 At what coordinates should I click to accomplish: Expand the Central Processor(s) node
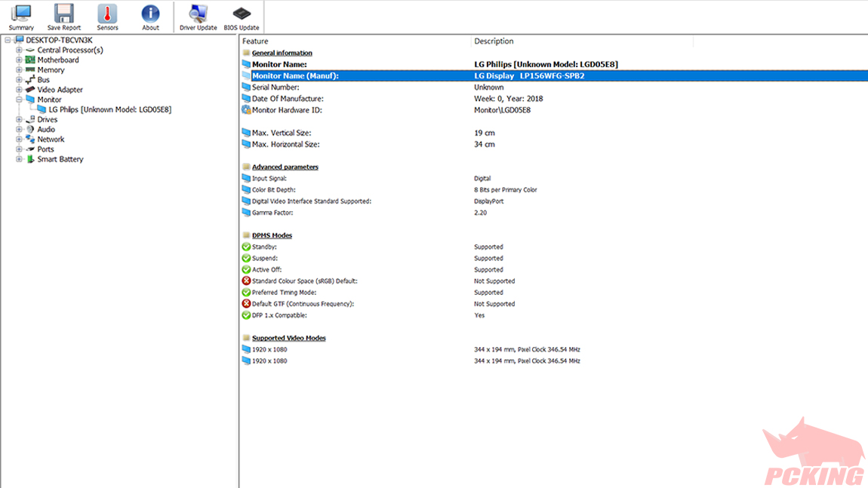click(x=19, y=50)
